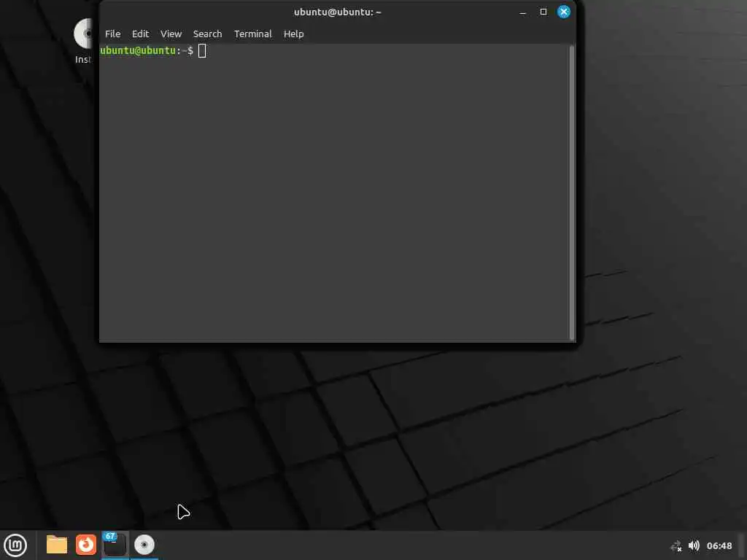
Task: Launch the Files folder icon in panel
Action: (x=57, y=545)
